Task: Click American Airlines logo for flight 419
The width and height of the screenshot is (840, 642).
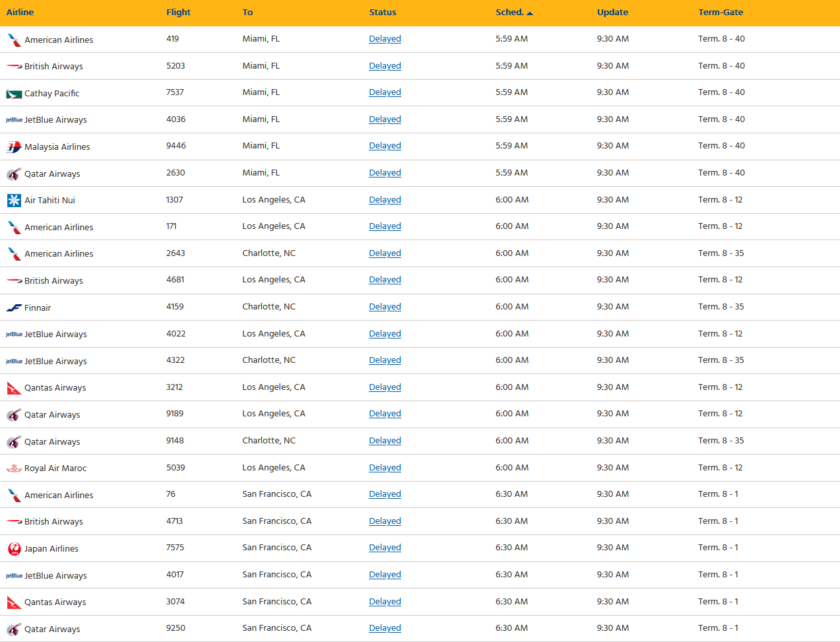Action: (x=14, y=40)
